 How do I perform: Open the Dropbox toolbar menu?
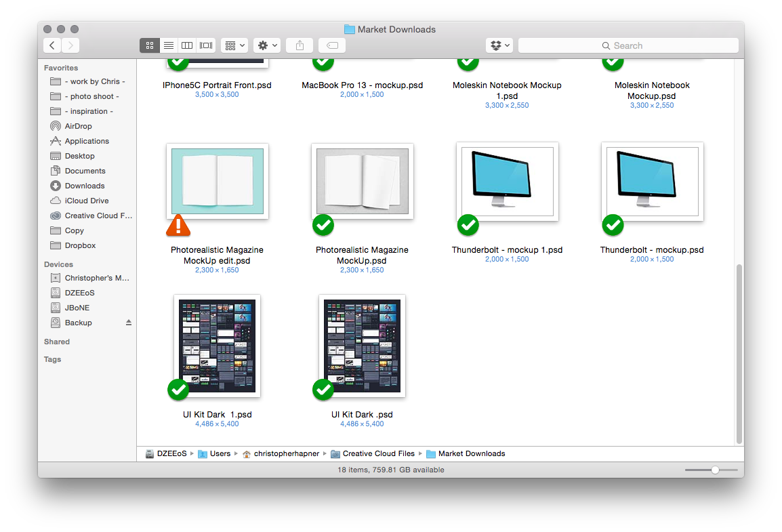tap(499, 45)
